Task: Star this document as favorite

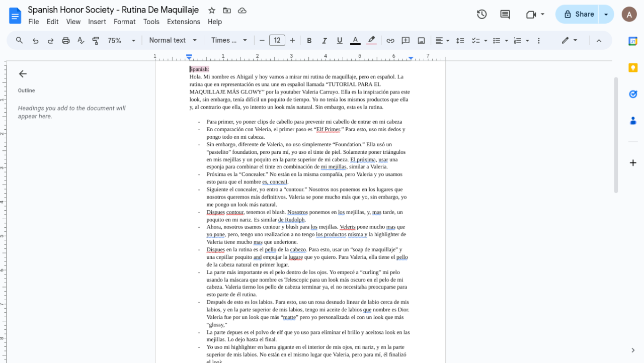Action: pos(212,10)
